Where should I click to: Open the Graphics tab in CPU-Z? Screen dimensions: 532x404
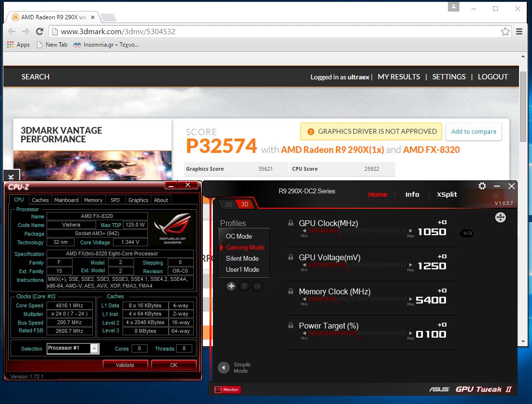[138, 200]
